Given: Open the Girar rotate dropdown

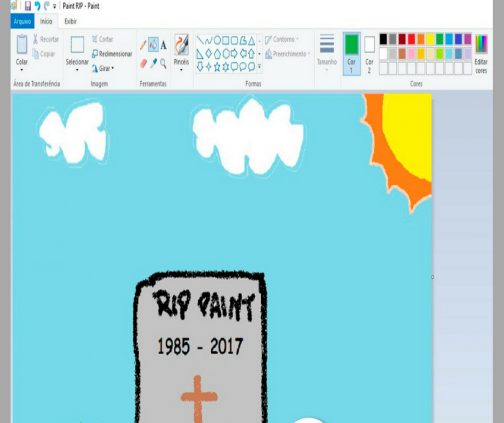Looking at the screenshot, I should pyautogui.click(x=103, y=68).
